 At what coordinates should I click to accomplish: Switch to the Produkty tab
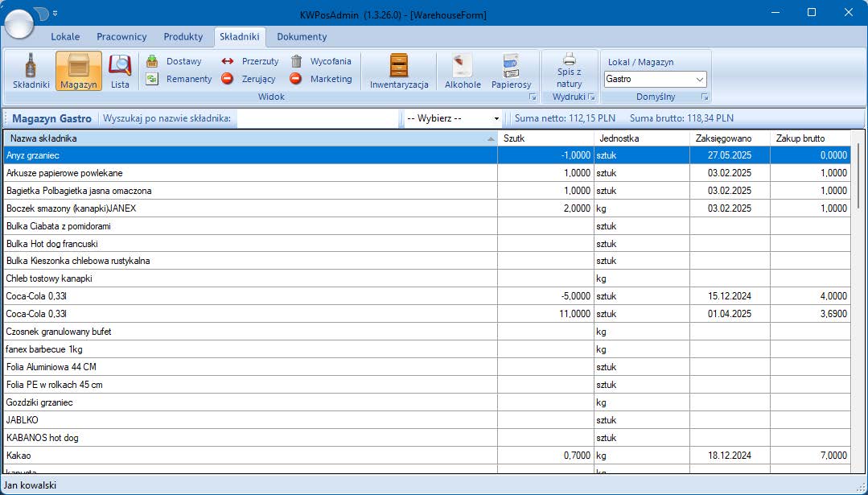[x=183, y=36]
